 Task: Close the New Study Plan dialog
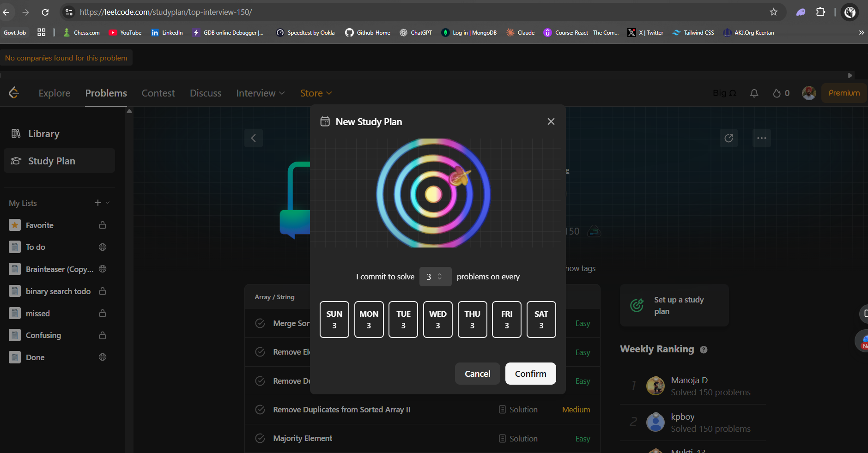click(x=551, y=121)
